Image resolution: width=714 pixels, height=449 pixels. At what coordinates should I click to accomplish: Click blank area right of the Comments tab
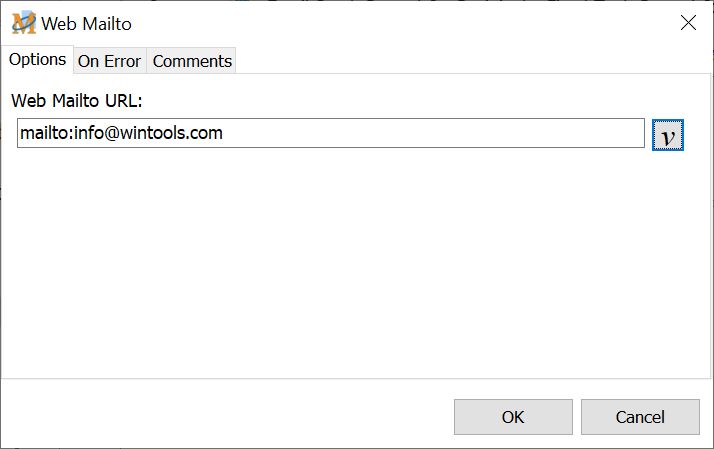point(470,61)
